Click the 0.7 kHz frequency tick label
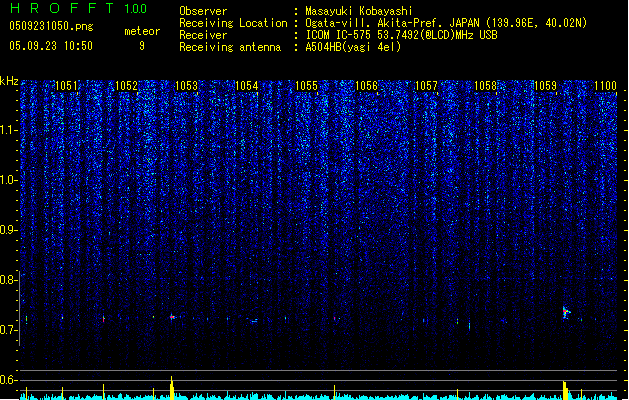Viewport: 629px width, 400px height. (8, 330)
